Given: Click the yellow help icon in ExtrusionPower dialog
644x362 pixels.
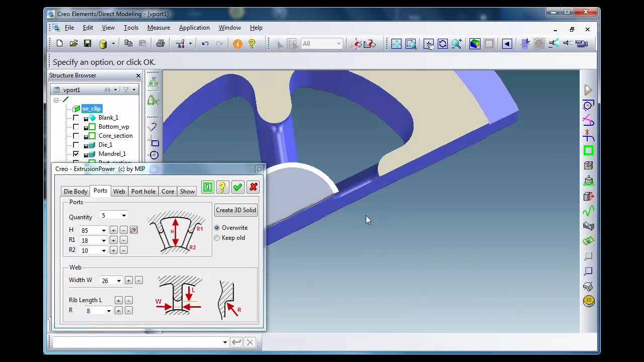Looking at the screenshot, I should tap(222, 187).
